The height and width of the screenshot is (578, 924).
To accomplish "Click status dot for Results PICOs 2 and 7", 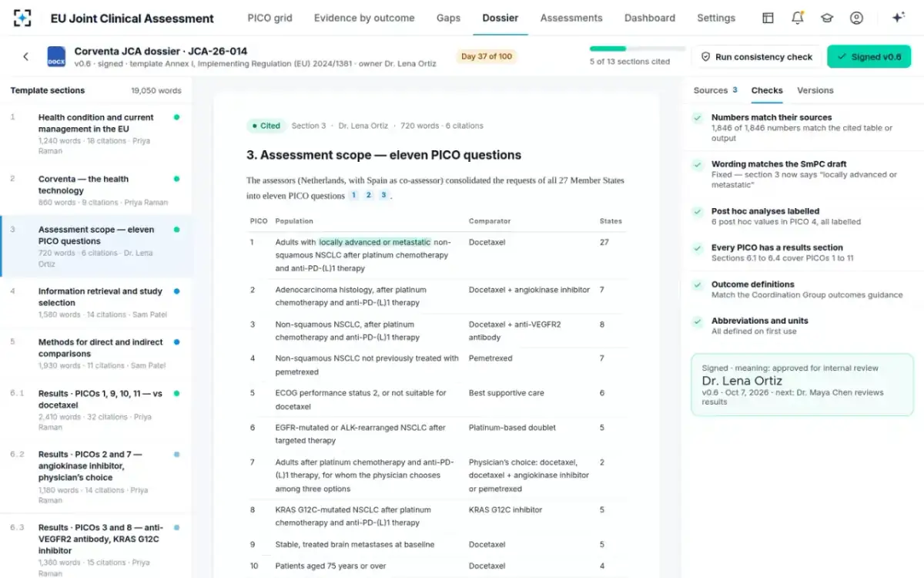I will [x=177, y=455].
